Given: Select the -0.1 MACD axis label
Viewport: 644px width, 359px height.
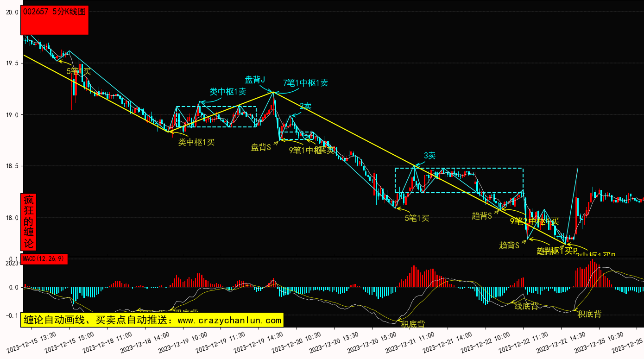Looking at the screenshot, I should coord(11,315).
